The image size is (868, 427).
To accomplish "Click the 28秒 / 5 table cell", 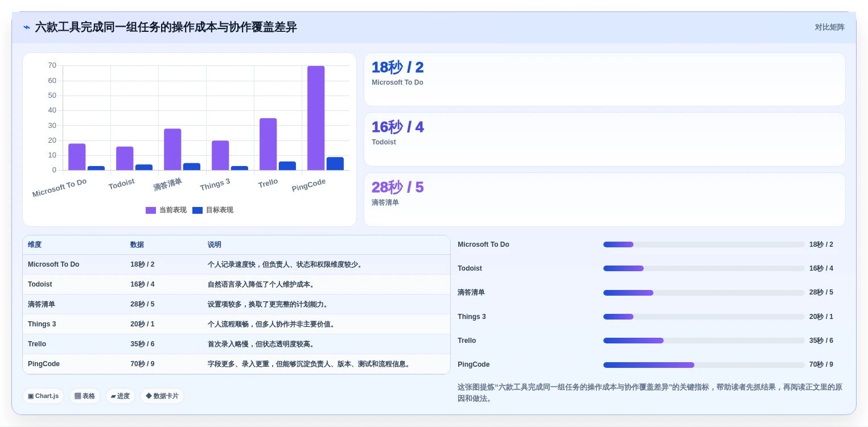I will [x=142, y=304].
